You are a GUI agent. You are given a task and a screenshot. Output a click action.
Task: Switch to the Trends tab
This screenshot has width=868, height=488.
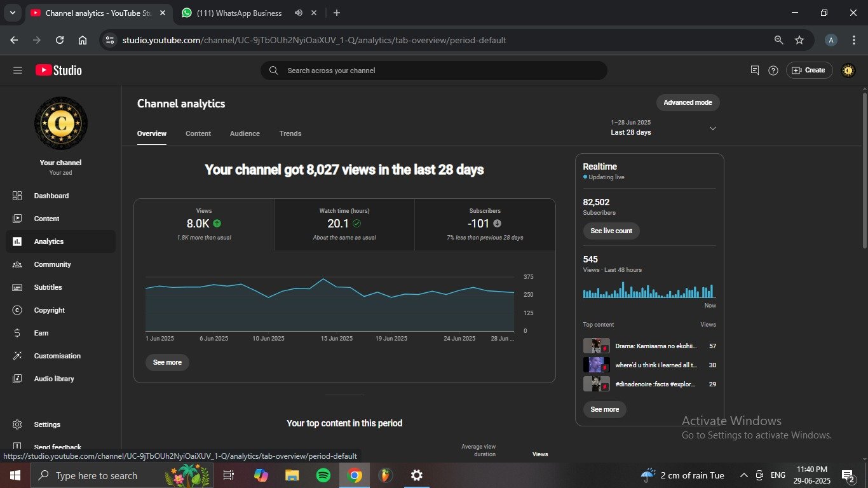[x=290, y=133]
